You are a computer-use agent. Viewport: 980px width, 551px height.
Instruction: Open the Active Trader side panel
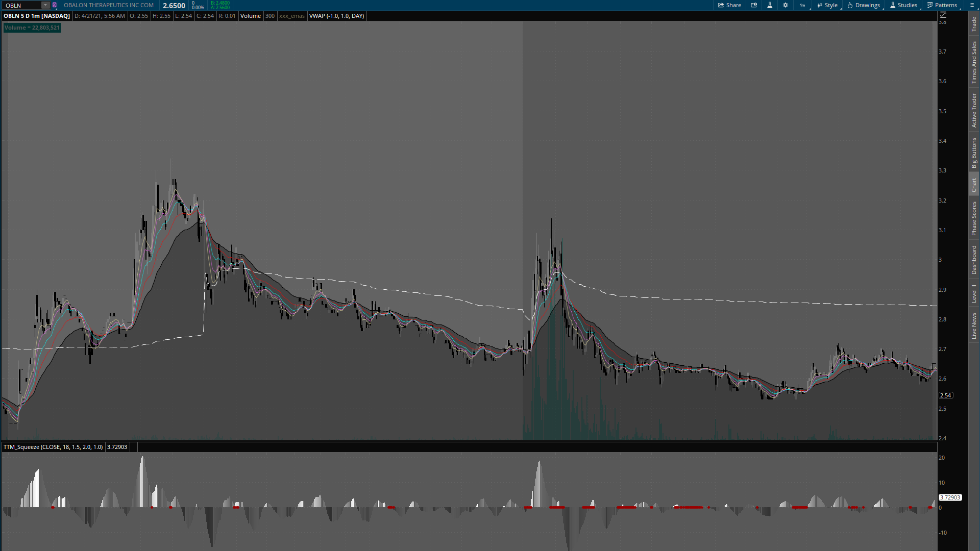click(974, 110)
